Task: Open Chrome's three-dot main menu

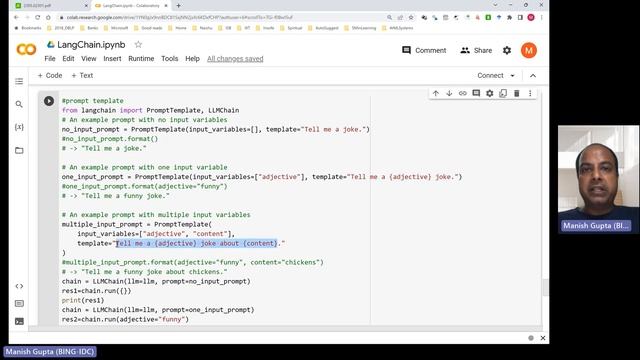Action: (x=542, y=18)
